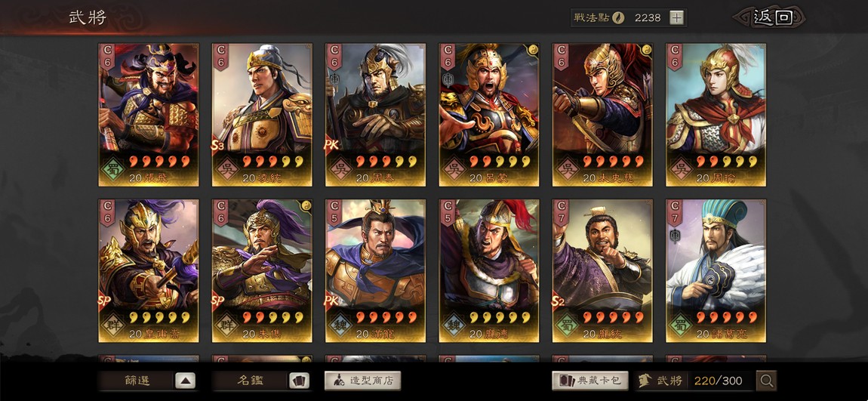Click the cards icon next to 名鑑
Image resolution: width=868 pixels, height=401 pixels.
click(x=299, y=381)
